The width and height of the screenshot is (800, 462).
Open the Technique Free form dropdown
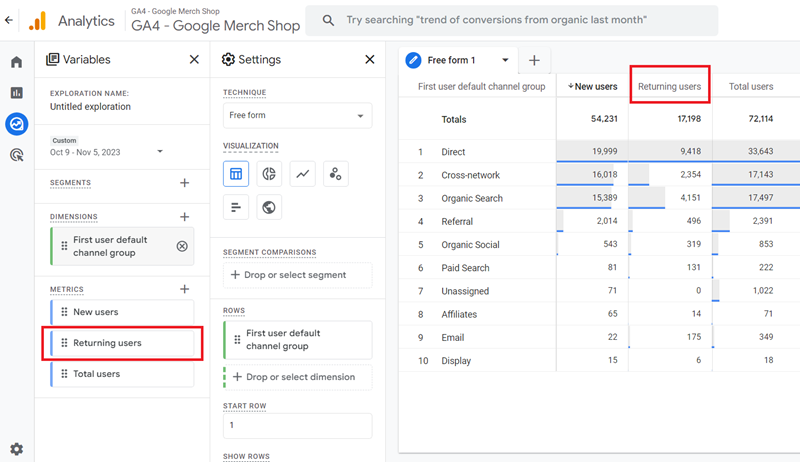pos(297,116)
